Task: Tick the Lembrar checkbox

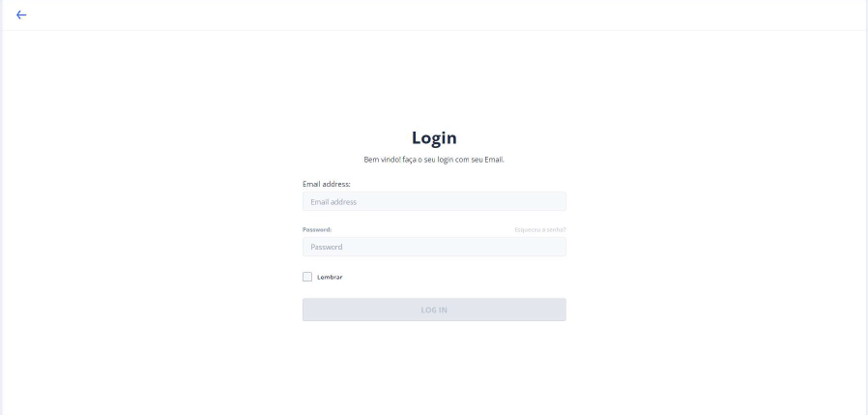Action: point(307,277)
